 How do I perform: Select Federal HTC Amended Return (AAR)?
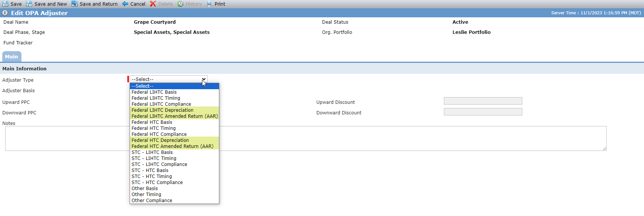pos(174,146)
